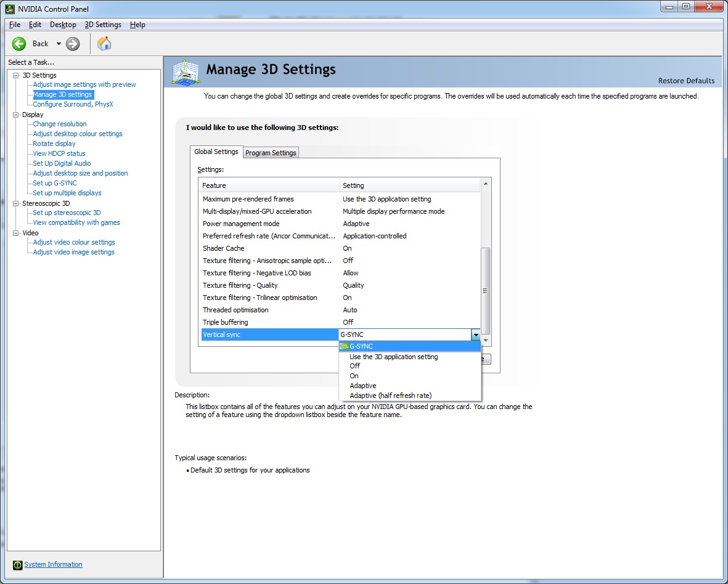The height and width of the screenshot is (584, 728).
Task: Click the Forward arrow icon
Action: point(73,44)
